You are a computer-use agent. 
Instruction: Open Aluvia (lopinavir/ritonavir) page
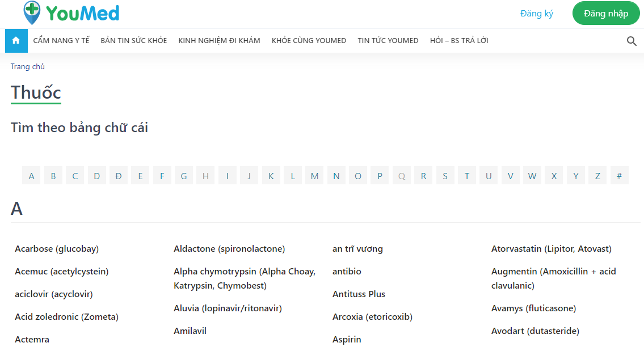228,308
